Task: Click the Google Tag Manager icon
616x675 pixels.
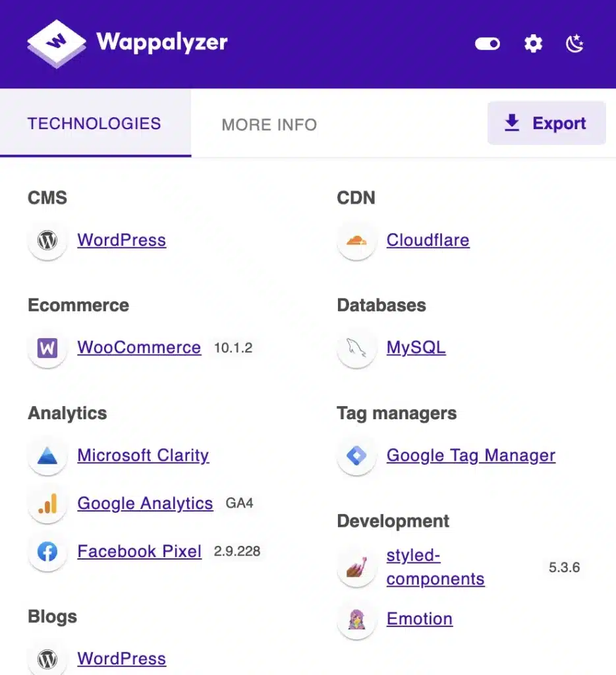Action: pos(356,455)
